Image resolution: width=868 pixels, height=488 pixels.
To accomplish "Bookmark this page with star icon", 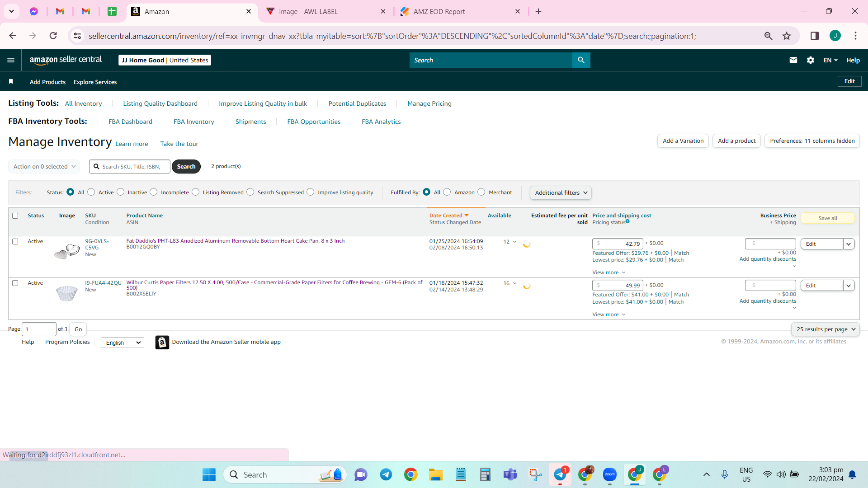I will coord(787,36).
